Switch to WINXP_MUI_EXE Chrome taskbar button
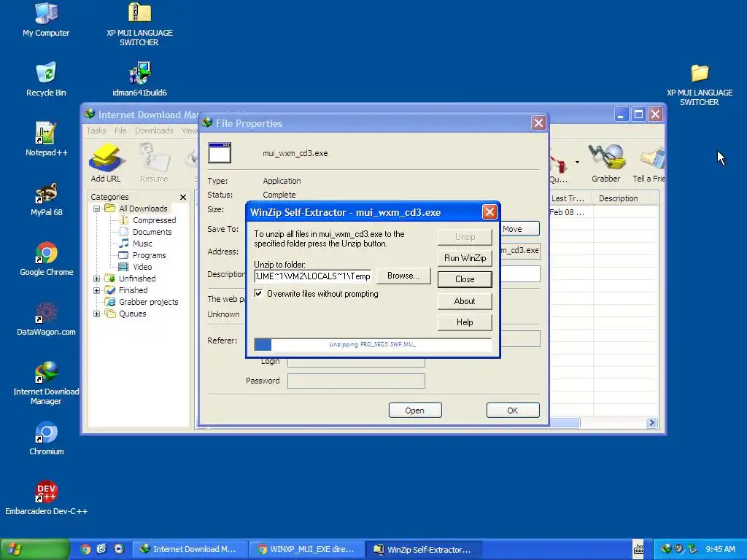 (306, 549)
